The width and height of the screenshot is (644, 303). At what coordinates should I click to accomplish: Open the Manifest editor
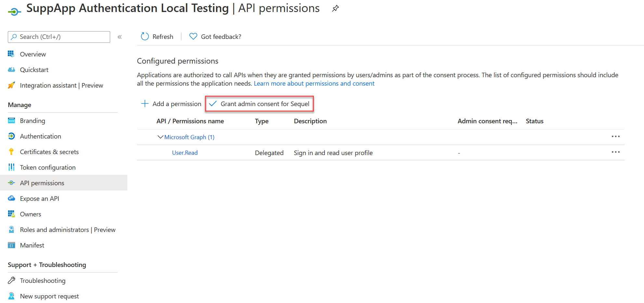[32, 245]
